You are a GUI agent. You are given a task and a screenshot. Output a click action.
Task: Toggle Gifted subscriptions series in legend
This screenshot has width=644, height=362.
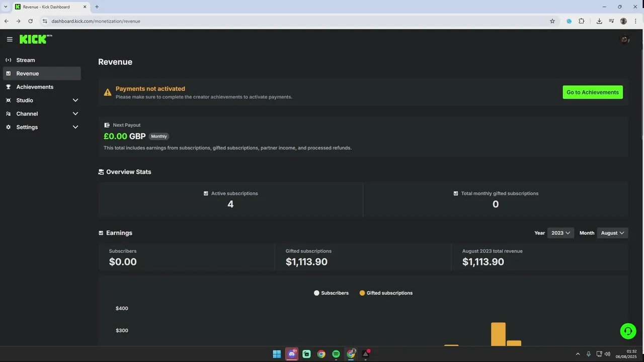386,293
